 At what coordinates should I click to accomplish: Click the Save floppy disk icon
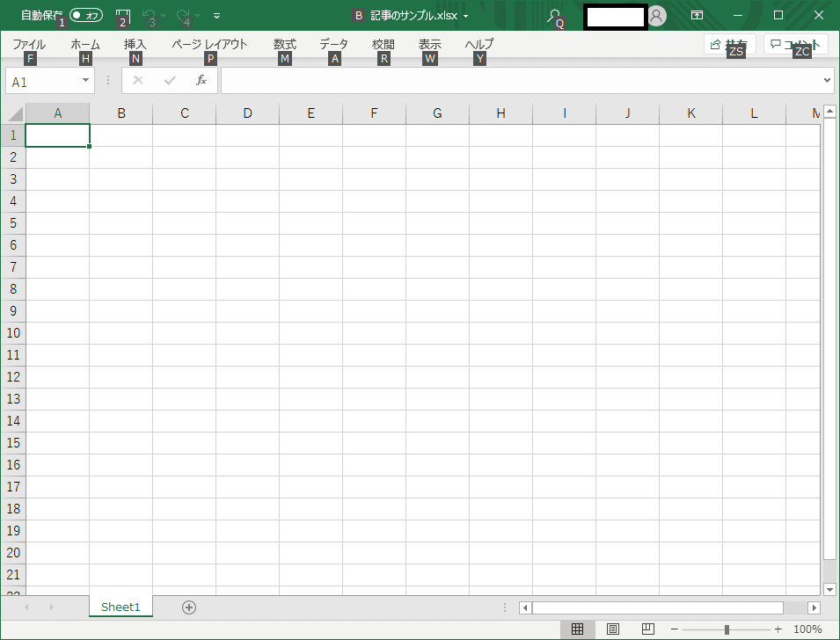pyautogui.click(x=123, y=15)
